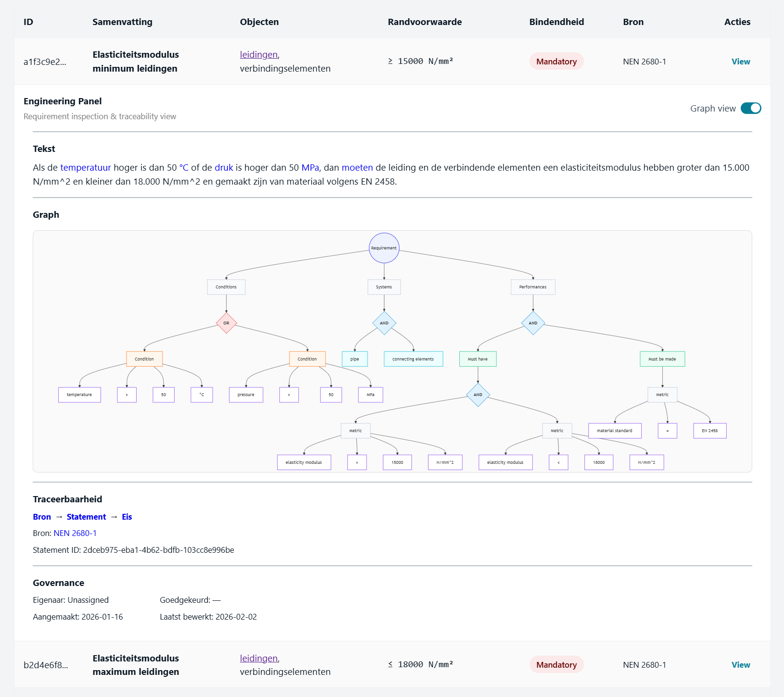Open View for Elasticiteitsmodulus minimum leidingen
Image resolution: width=784 pixels, height=697 pixels.
click(x=741, y=62)
